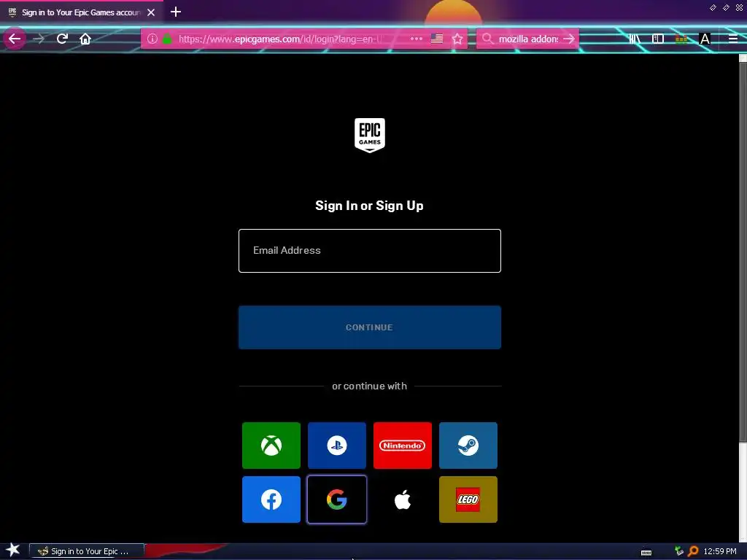747x560 pixels.
Task: Open the page actions three-dots menu
Action: pos(417,39)
